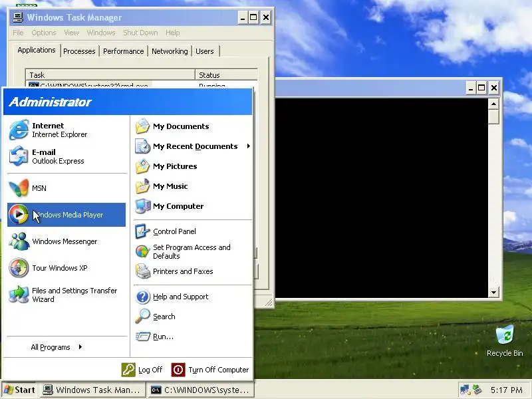Open My Music folder icon
The width and height of the screenshot is (532, 399).
click(x=142, y=186)
